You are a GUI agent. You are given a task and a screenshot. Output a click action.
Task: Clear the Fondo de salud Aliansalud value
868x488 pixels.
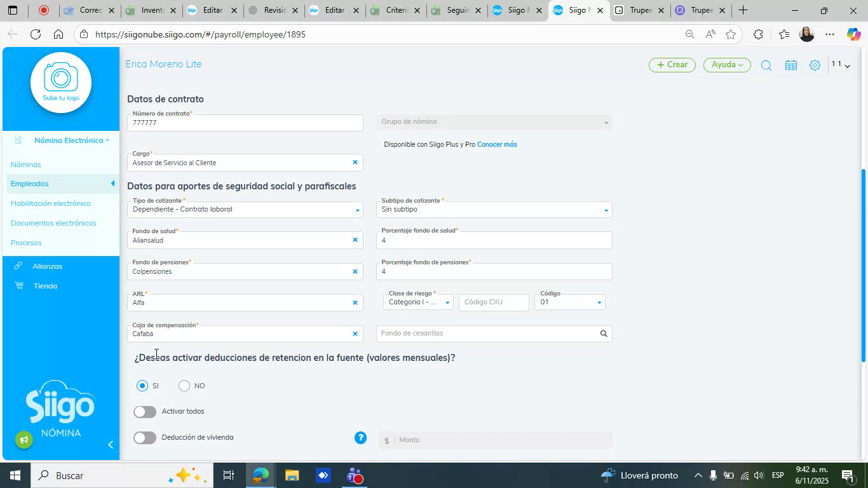[355, 240]
